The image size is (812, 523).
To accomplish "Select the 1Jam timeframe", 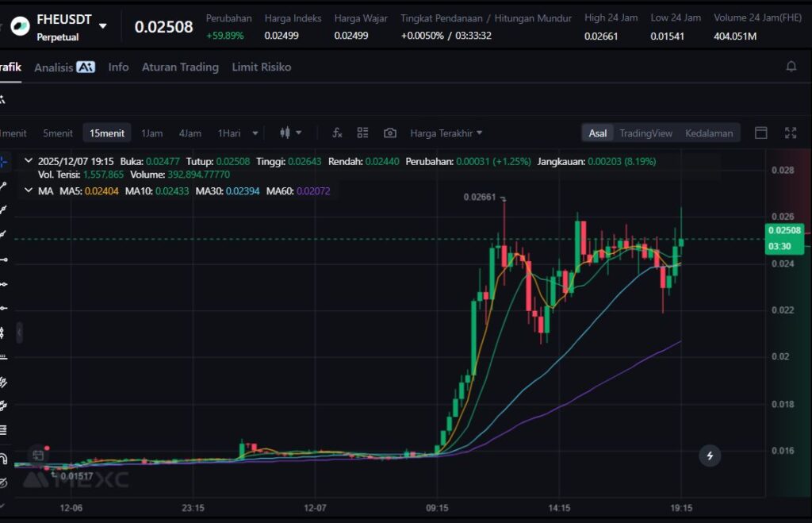I will pos(152,133).
